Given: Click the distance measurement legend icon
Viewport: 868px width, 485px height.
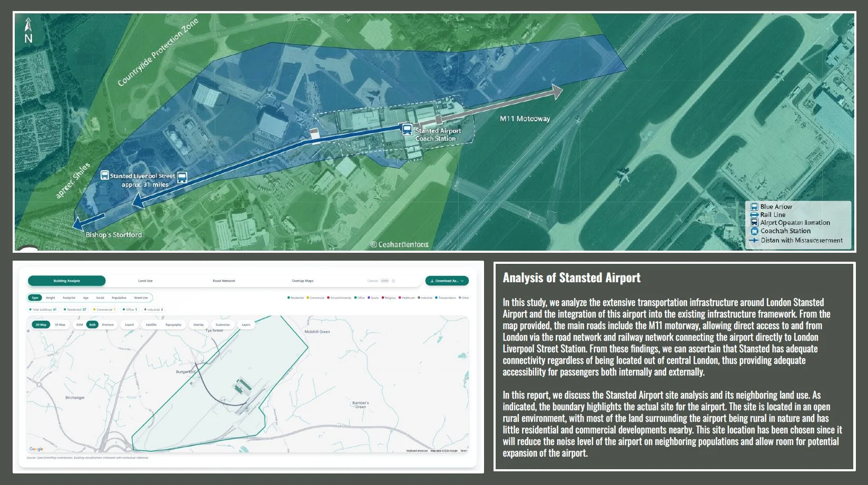Looking at the screenshot, I should 754,240.
